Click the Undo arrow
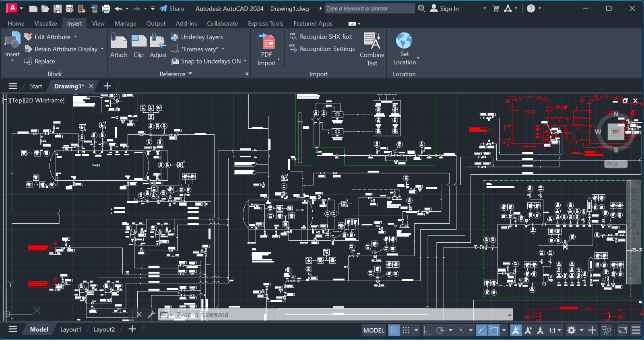 pos(118,8)
